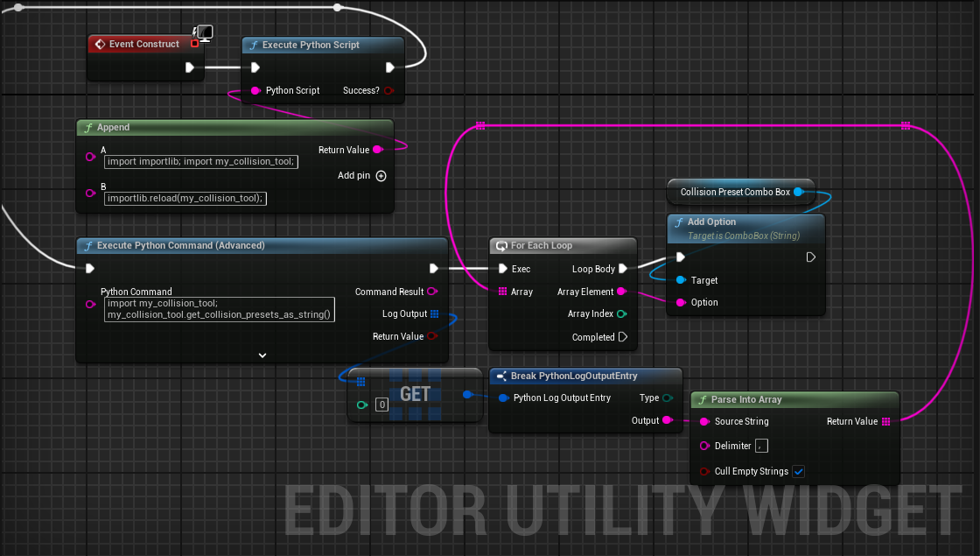Click the client-only monitor icon on Event Construct
Viewport: 980px width, 556px height.
pos(203,33)
